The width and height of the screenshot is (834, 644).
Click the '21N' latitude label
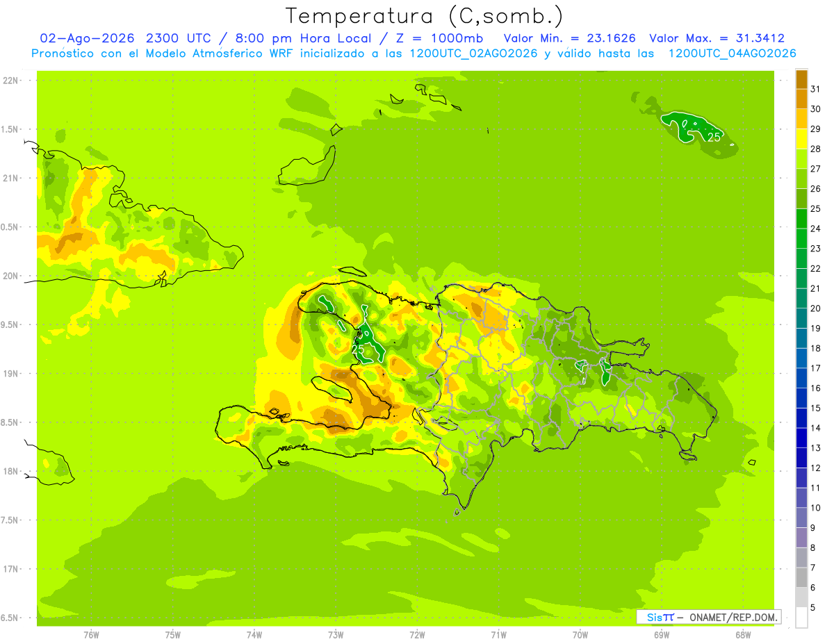point(10,178)
